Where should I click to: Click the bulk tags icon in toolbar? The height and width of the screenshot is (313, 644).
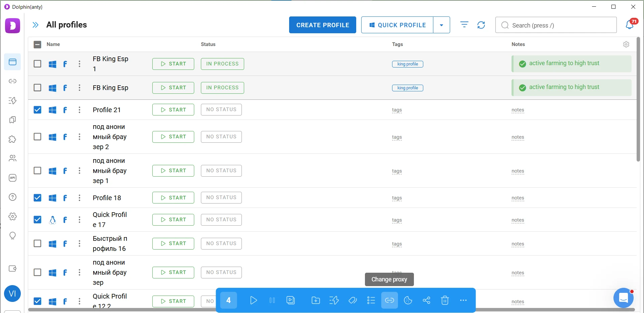pos(353,300)
